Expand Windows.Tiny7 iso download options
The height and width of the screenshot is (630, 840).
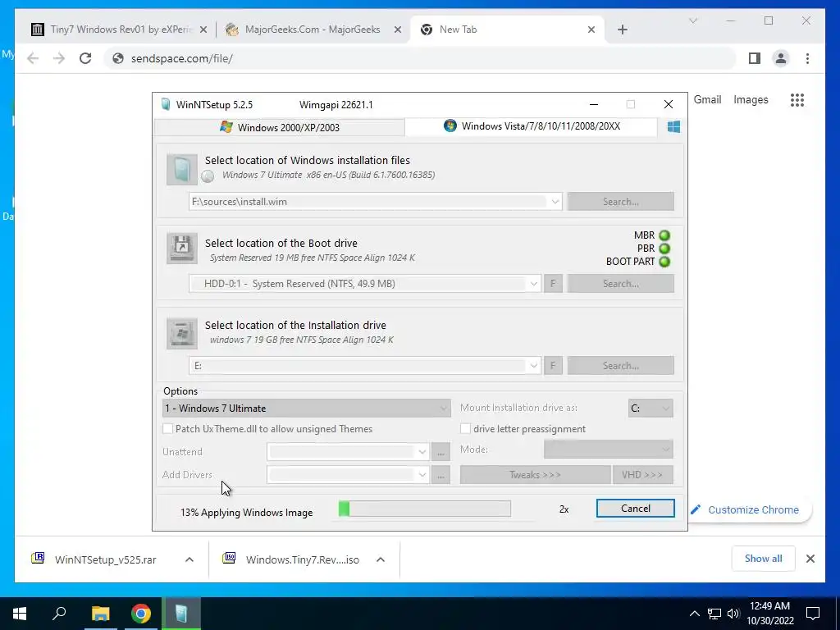(x=381, y=559)
